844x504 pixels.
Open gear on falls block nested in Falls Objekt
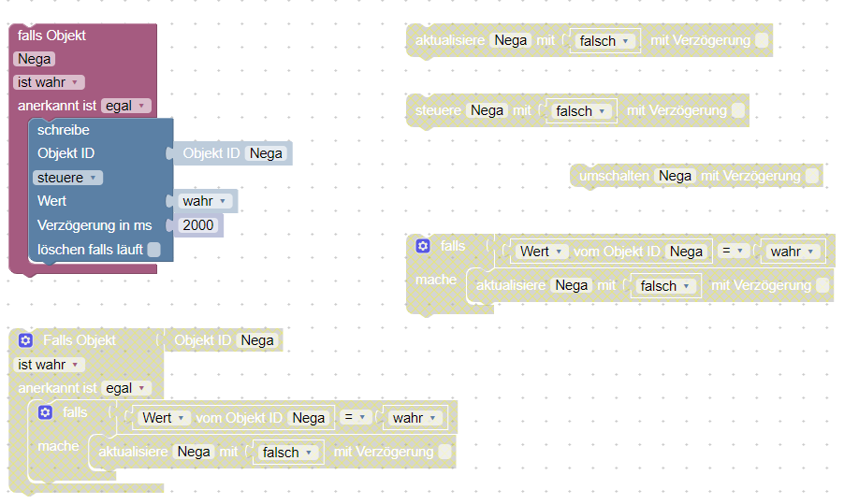[45, 412]
